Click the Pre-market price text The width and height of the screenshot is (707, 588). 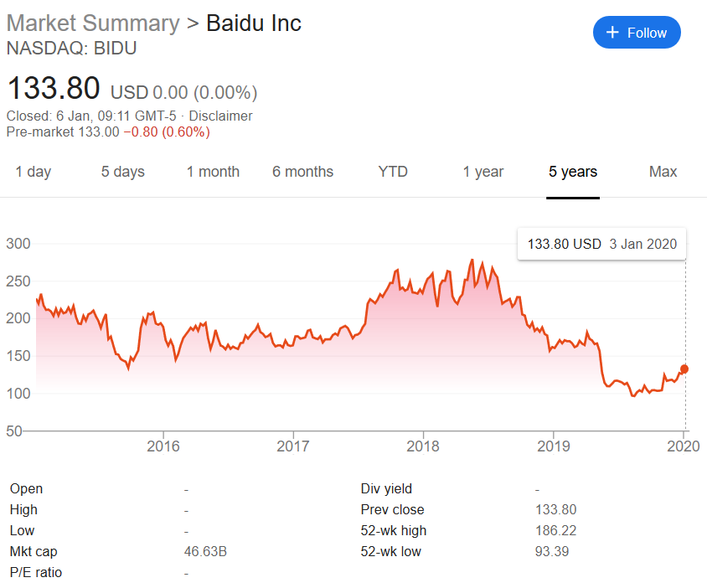point(107,132)
